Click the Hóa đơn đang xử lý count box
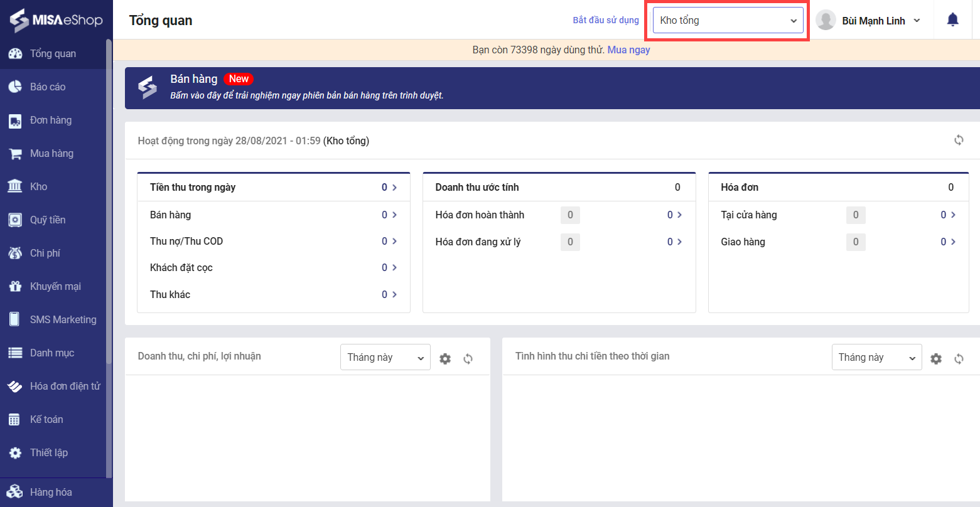Viewport: 980px width, 507px height. [x=570, y=242]
